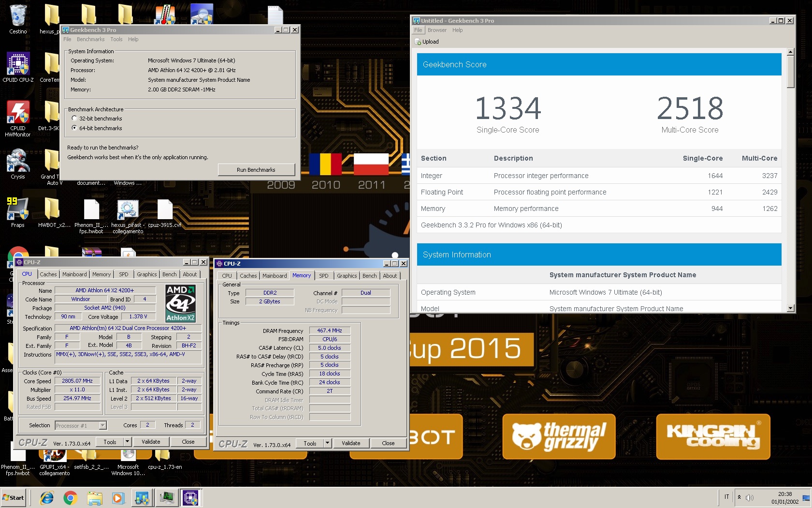This screenshot has height=508, width=812.
Task: Click the Single-Core Score 1334
Action: pyautogui.click(x=508, y=108)
